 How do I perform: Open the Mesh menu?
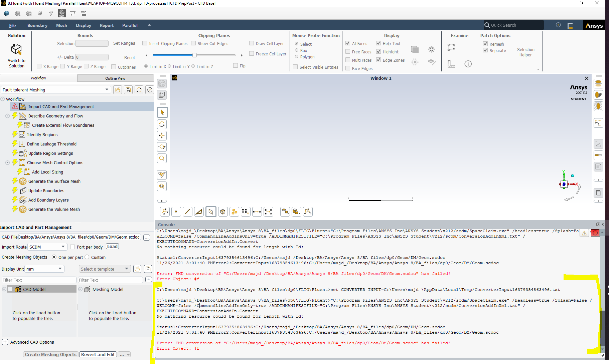(x=61, y=25)
